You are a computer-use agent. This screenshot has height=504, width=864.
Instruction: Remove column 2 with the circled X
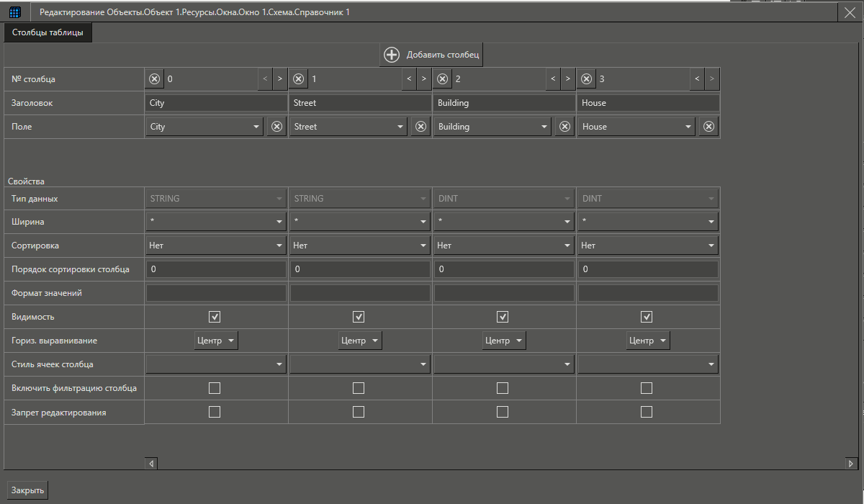point(443,79)
